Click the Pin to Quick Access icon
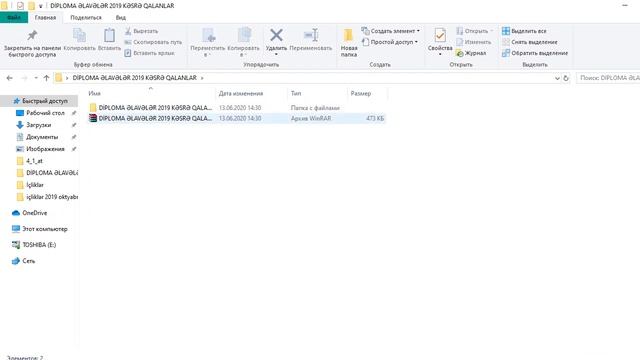 [x=32, y=36]
